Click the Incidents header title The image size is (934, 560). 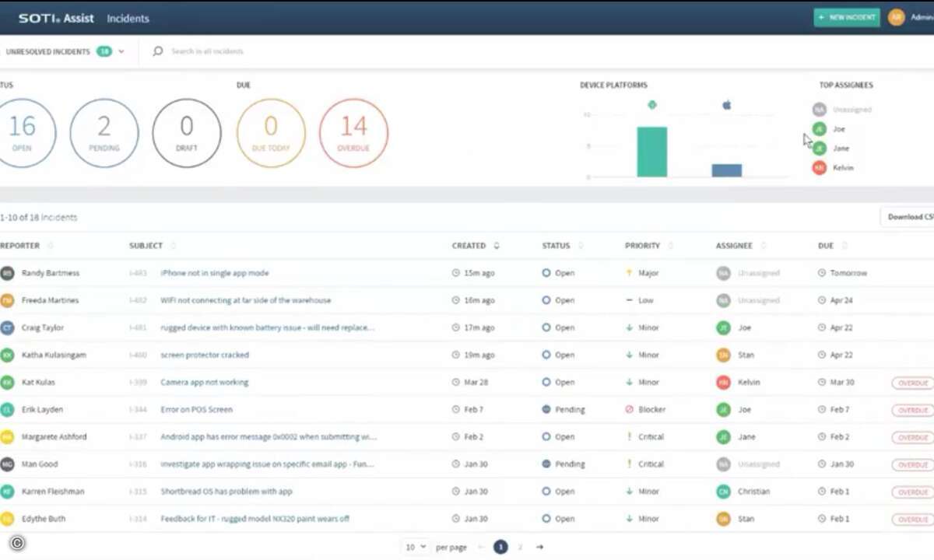pyautogui.click(x=128, y=18)
